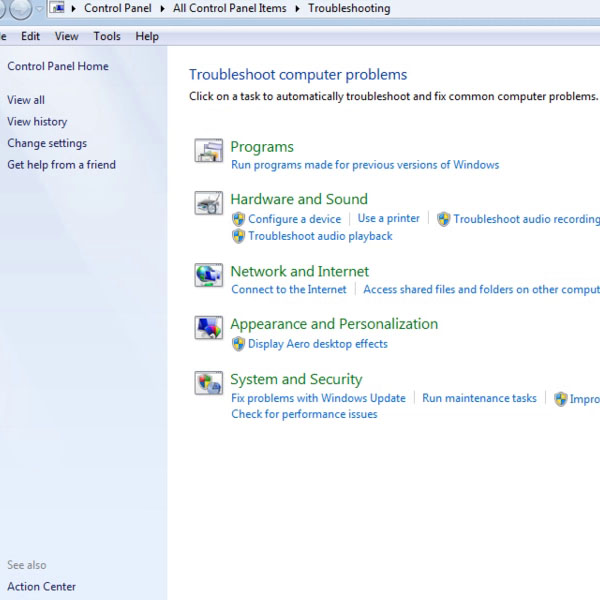The height and width of the screenshot is (600, 600).
Task: Click Troubleshoot audio recording link
Action: click(x=527, y=219)
